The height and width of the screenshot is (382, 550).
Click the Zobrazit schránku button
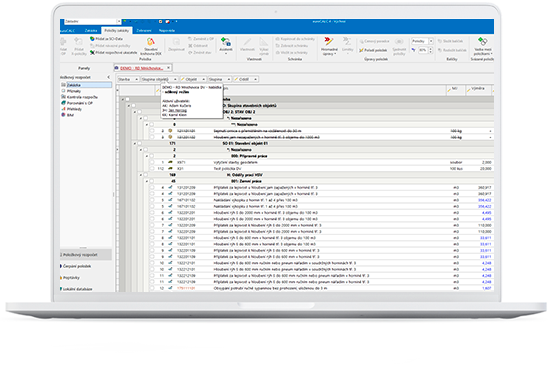[x=291, y=46]
